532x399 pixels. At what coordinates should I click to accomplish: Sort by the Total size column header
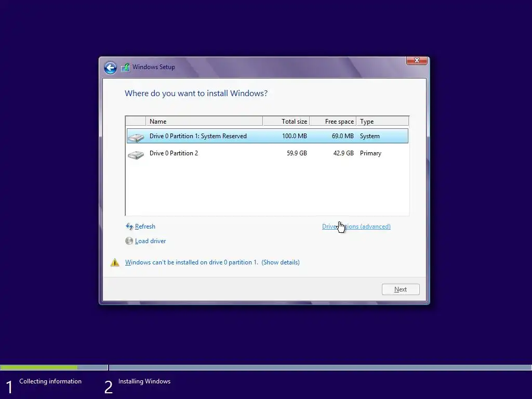[286, 121]
